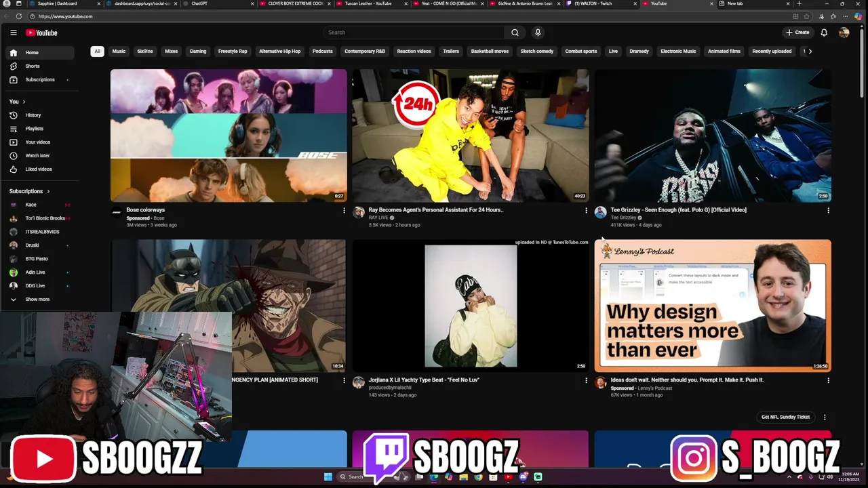
Task: Open Adin Live subscription channel
Action: click(41, 272)
